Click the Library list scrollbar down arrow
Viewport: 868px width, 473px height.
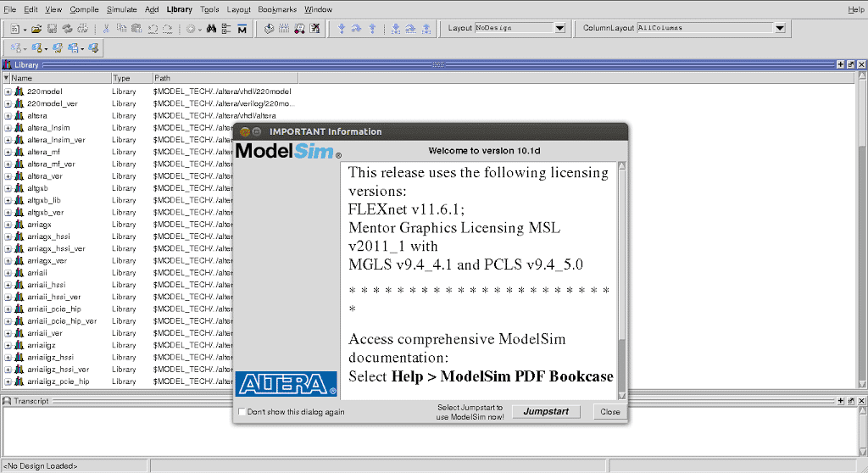click(862, 384)
